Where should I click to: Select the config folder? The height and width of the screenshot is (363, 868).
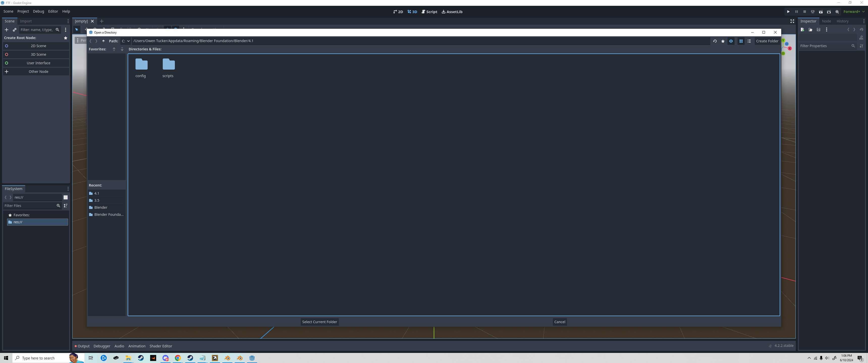141,68
